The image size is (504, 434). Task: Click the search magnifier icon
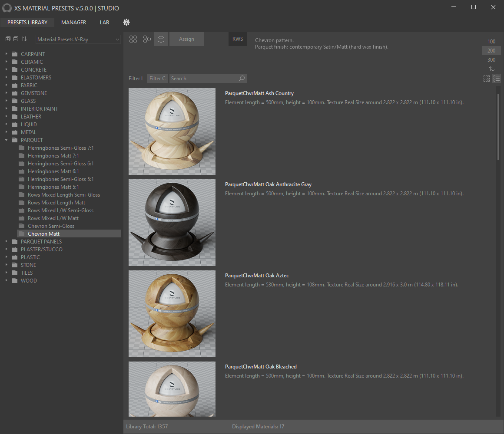[x=242, y=78]
